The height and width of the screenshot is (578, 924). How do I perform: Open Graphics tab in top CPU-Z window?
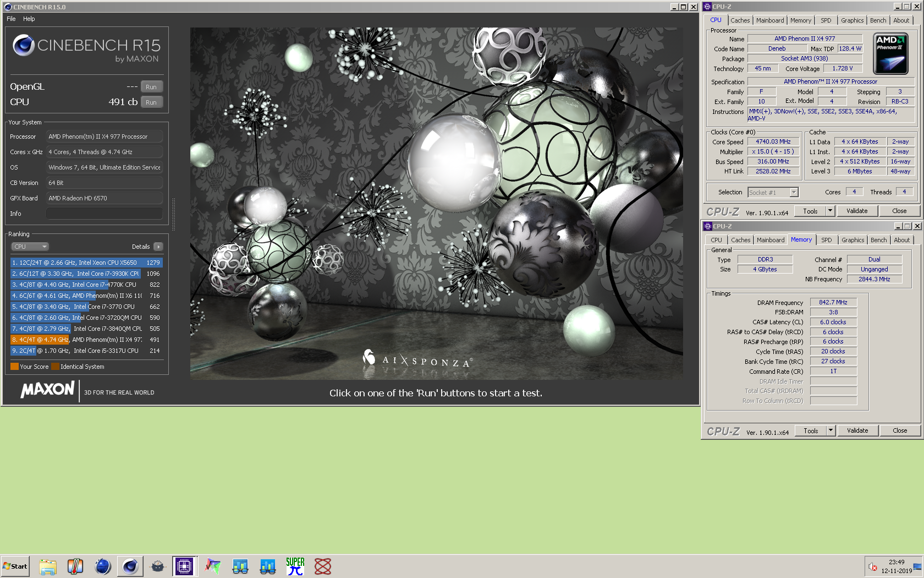pyautogui.click(x=852, y=20)
